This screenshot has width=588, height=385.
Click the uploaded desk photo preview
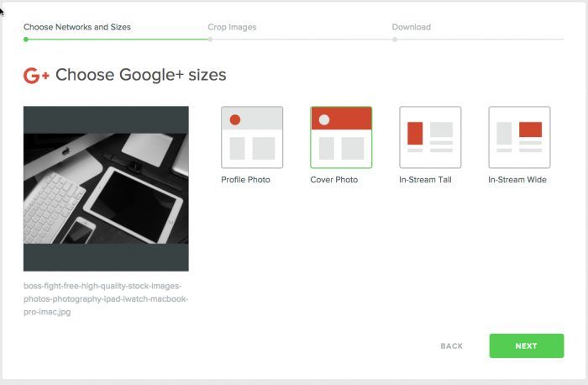click(x=106, y=188)
